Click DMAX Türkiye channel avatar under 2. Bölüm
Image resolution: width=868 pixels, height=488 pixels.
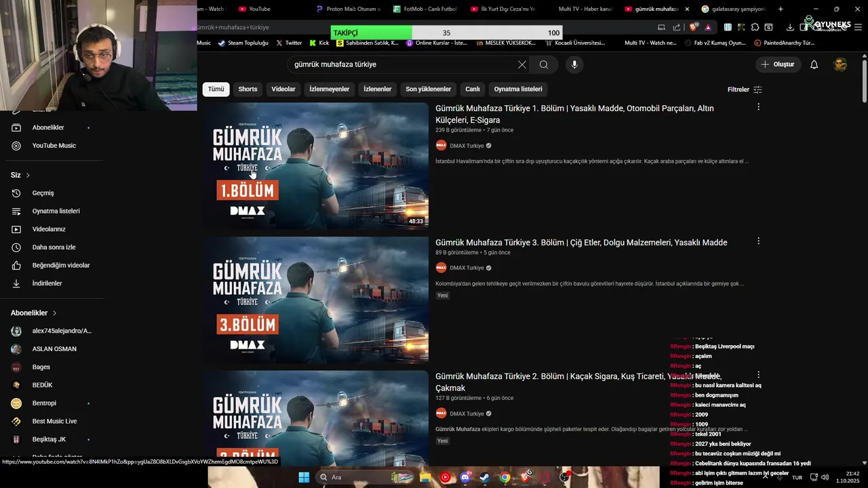[441, 413]
